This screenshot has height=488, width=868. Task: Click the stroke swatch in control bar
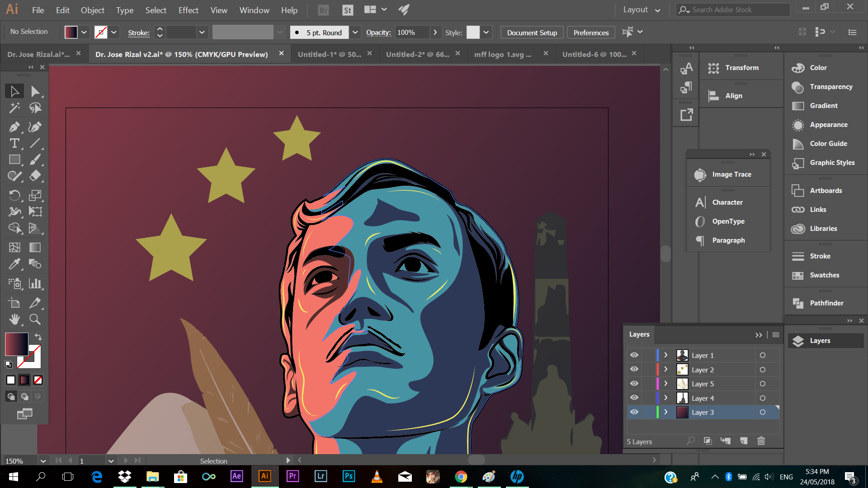pos(100,32)
